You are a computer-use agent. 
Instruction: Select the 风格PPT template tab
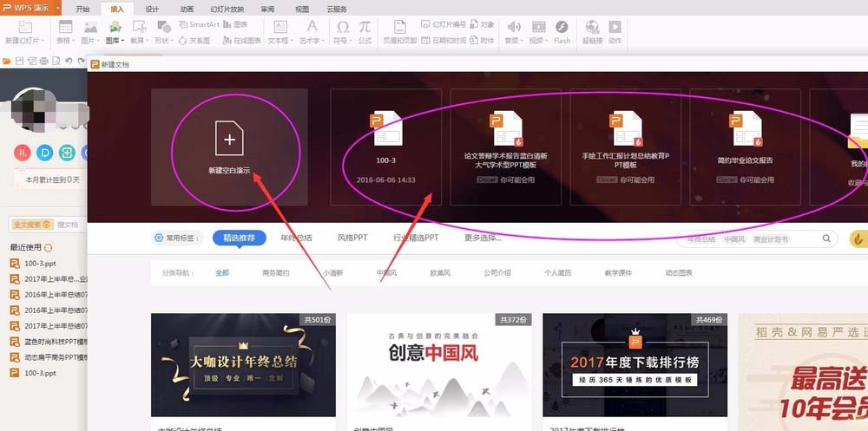tap(352, 238)
